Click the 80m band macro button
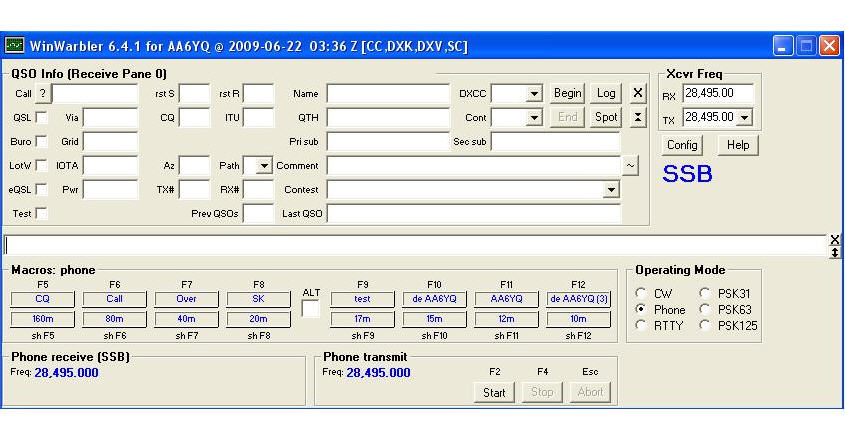Screen dimensions: 845x441 (114, 319)
